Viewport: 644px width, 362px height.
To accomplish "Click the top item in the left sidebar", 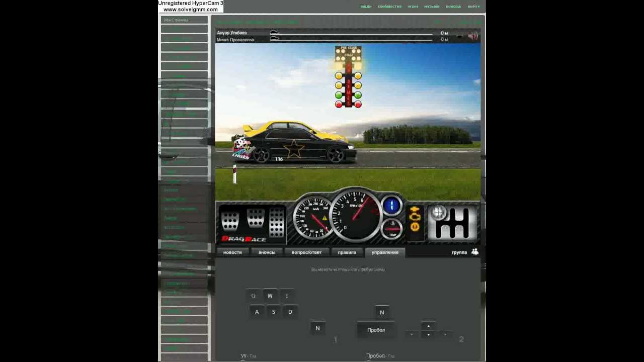I will click(x=184, y=20).
